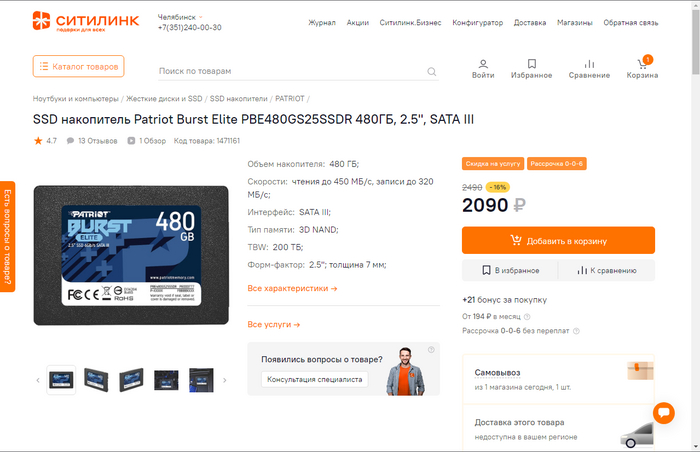Show next thumbnails with right arrow

click(x=225, y=381)
